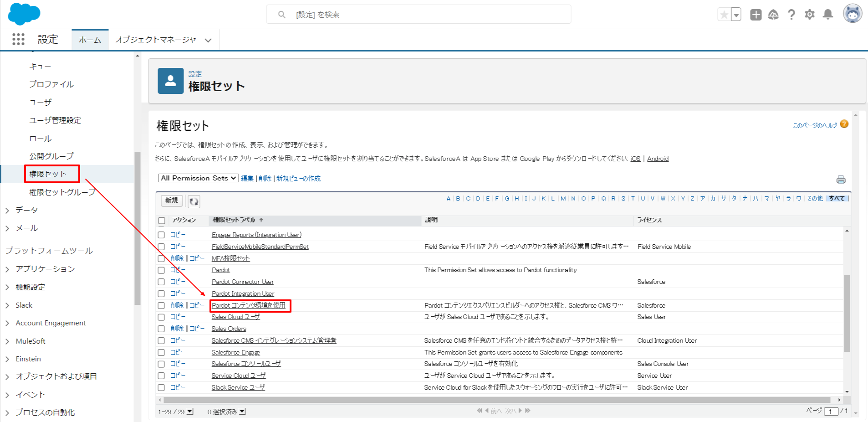Viewport: 868px width, 422px height.
Task: Open the favorites list dropdown arrow
Action: pyautogui.click(x=736, y=15)
